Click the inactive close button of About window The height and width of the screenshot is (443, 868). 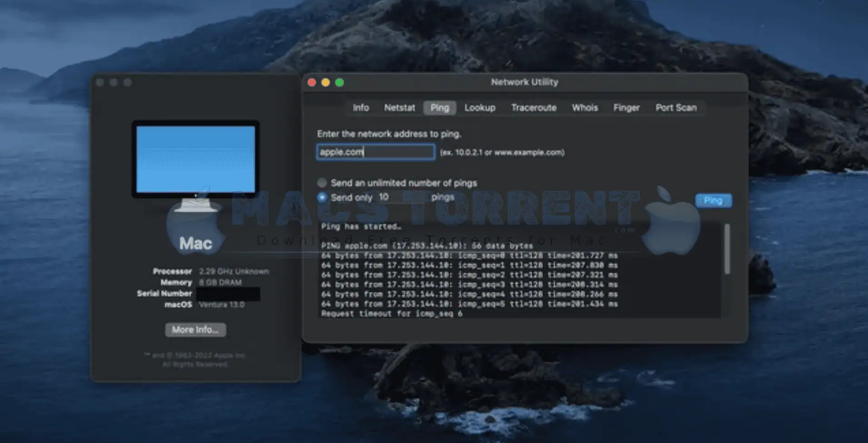pyautogui.click(x=100, y=82)
